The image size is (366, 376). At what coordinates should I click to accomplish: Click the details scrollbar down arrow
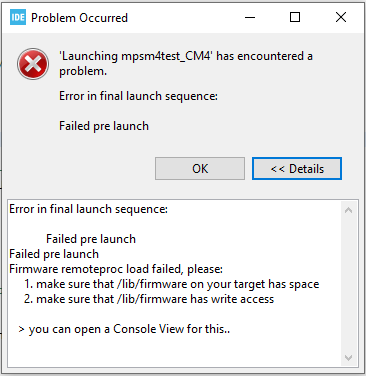click(349, 358)
